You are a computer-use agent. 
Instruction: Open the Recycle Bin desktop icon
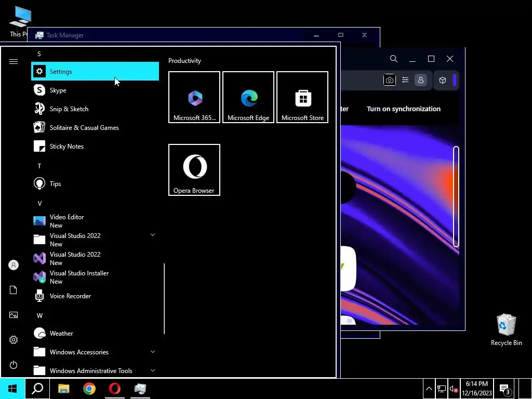(x=506, y=330)
